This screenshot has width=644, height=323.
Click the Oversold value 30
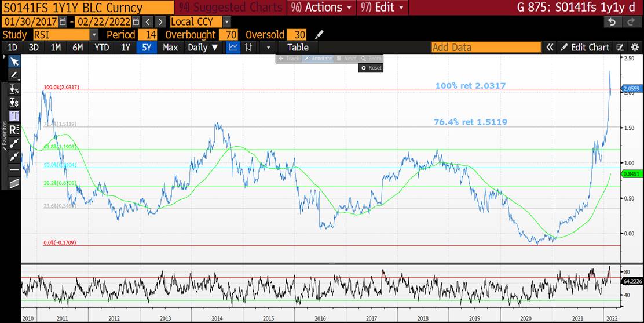pyautogui.click(x=297, y=35)
